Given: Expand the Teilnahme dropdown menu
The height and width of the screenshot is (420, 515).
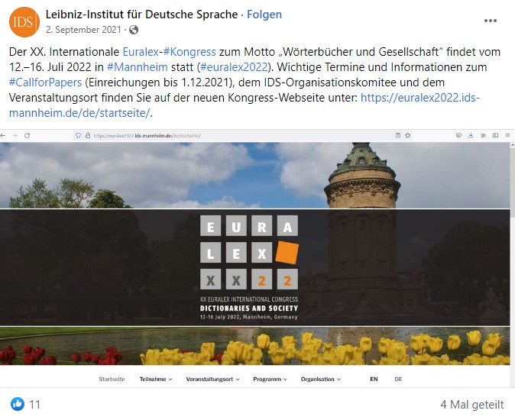Looking at the screenshot, I should (156, 379).
